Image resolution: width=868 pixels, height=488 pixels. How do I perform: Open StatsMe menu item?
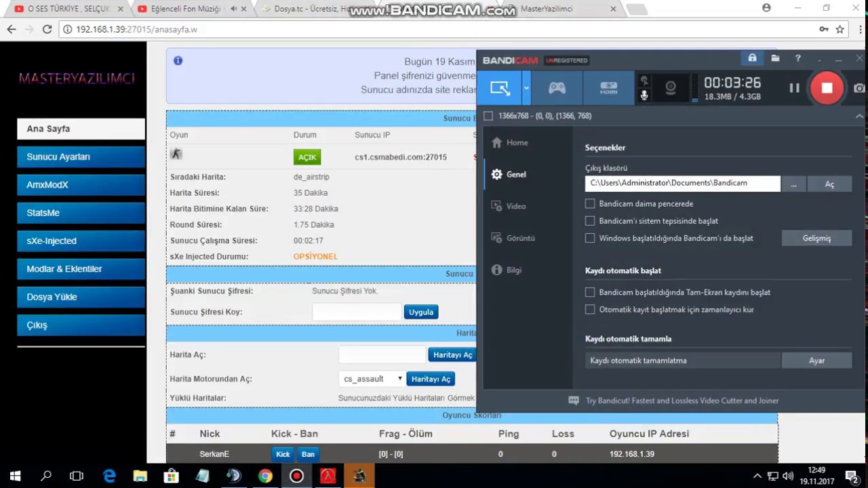(x=81, y=213)
